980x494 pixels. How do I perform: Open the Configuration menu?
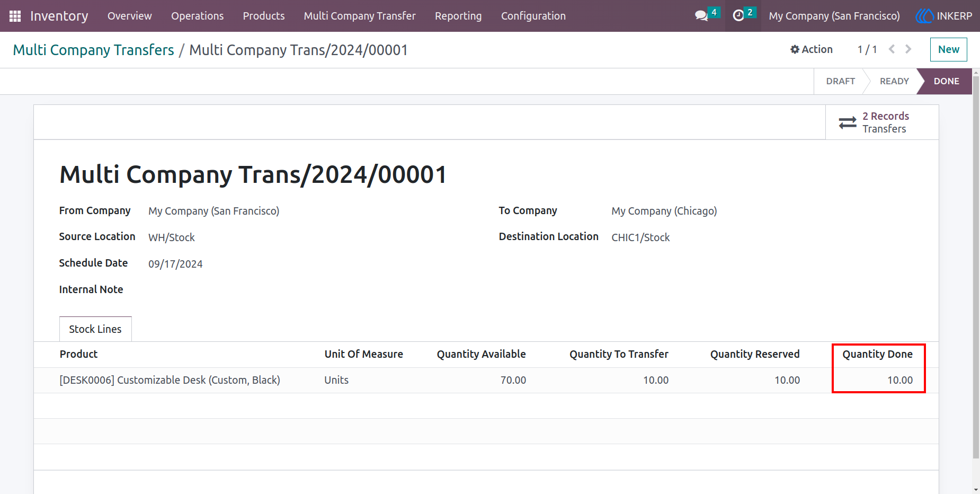533,16
